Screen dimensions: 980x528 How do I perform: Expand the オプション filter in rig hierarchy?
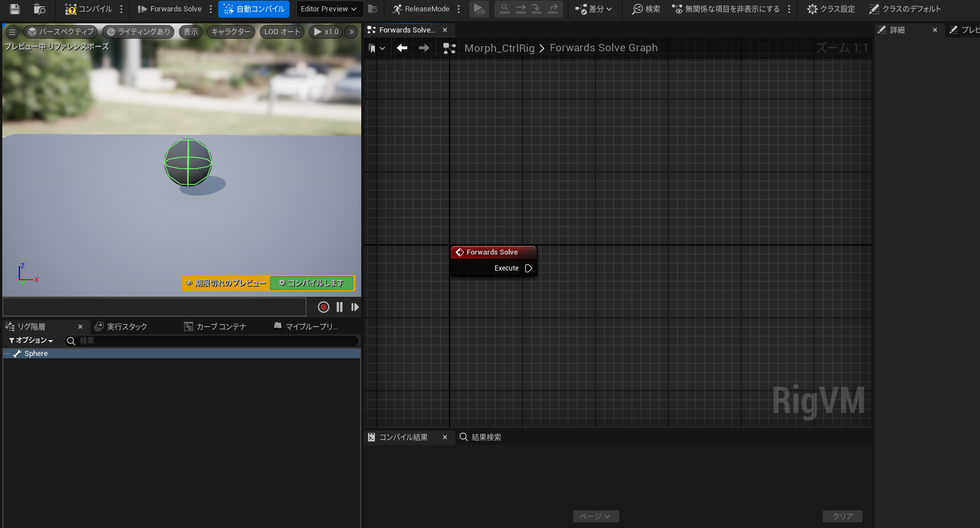click(x=31, y=340)
